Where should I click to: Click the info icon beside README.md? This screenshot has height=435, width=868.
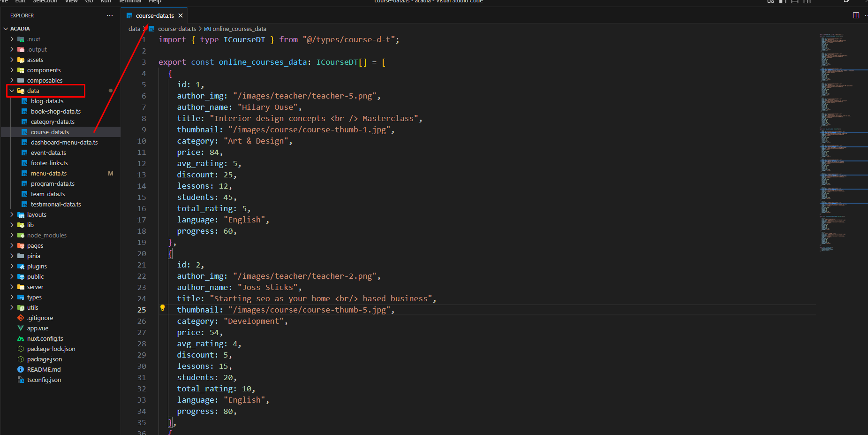[21, 370]
